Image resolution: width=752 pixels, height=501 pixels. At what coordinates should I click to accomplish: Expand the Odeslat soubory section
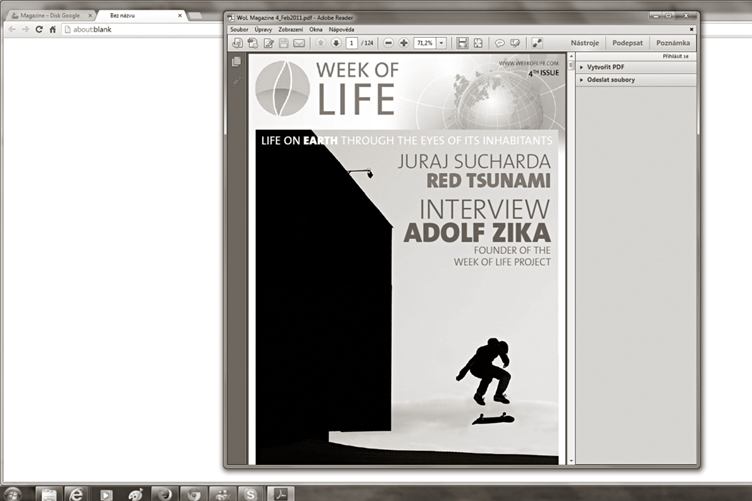click(x=613, y=79)
